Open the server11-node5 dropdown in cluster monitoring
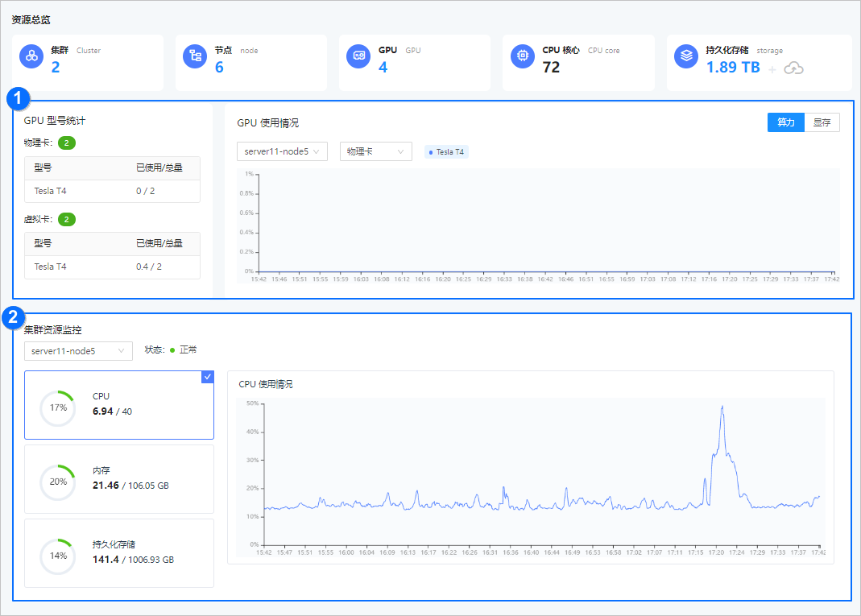The image size is (861, 616). click(x=78, y=351)
